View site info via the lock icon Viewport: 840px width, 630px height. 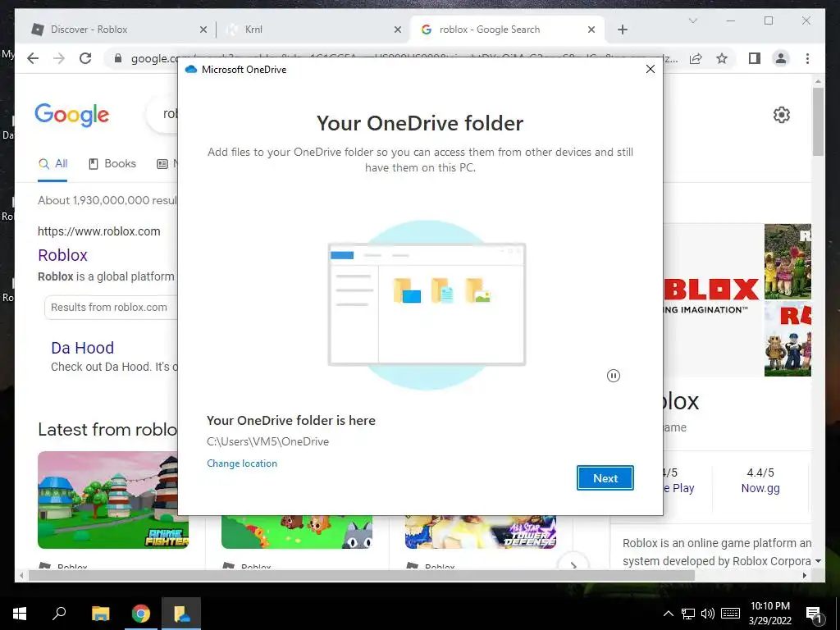click(118, 58)
